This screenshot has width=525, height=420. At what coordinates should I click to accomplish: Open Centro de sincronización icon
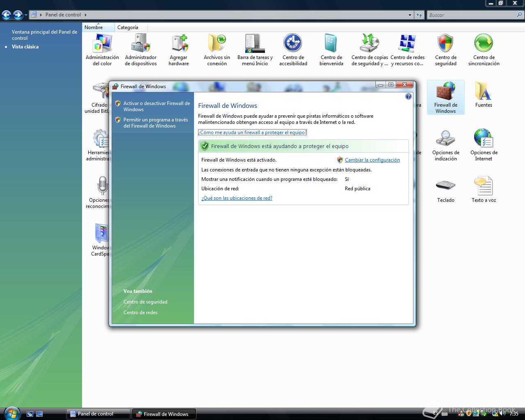484,50
